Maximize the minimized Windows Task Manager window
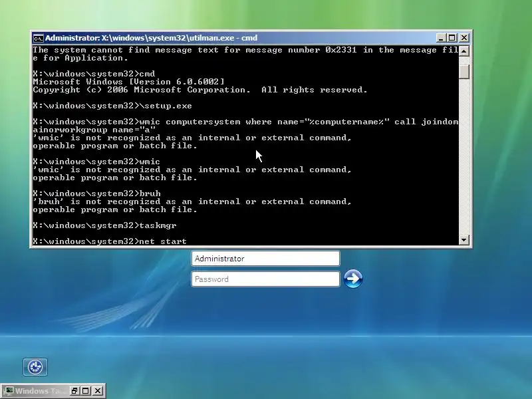532x399 pixels. pyautogui.click(x=86, y=391)
